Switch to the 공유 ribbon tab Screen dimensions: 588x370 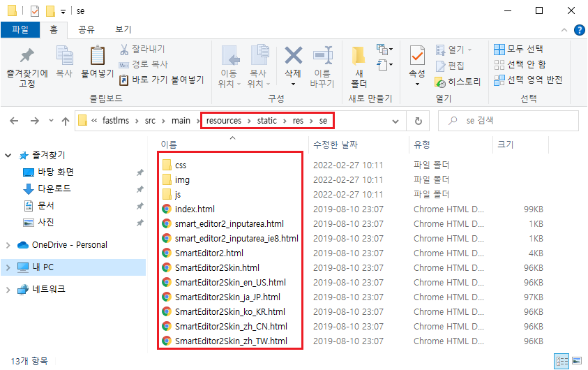click(x=86, y=29)
